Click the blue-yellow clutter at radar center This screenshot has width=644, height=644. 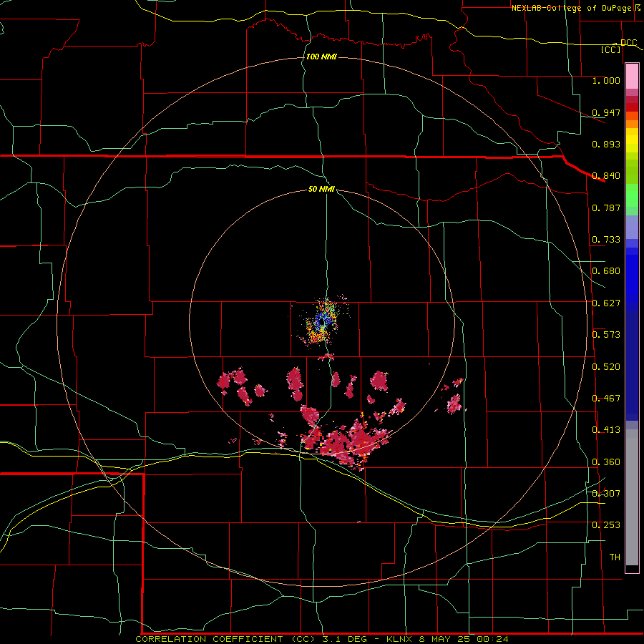click(323, 321)
